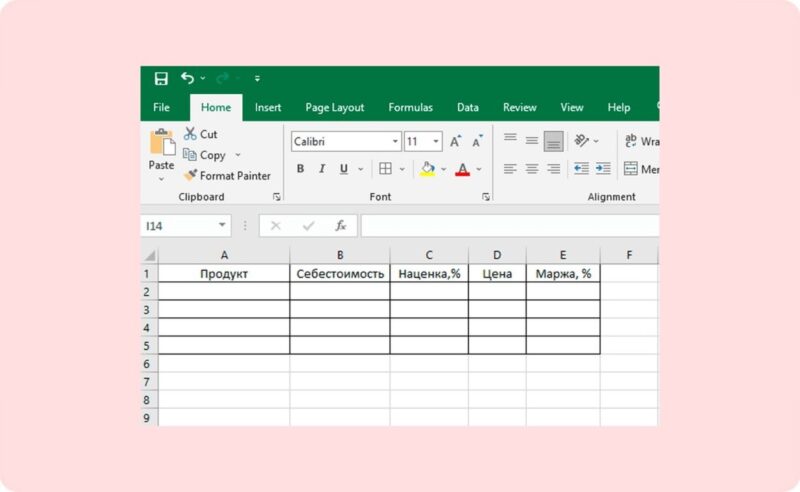Click the yellow Fill Color bucket
The image size is (800, 492).
[428, 168]
